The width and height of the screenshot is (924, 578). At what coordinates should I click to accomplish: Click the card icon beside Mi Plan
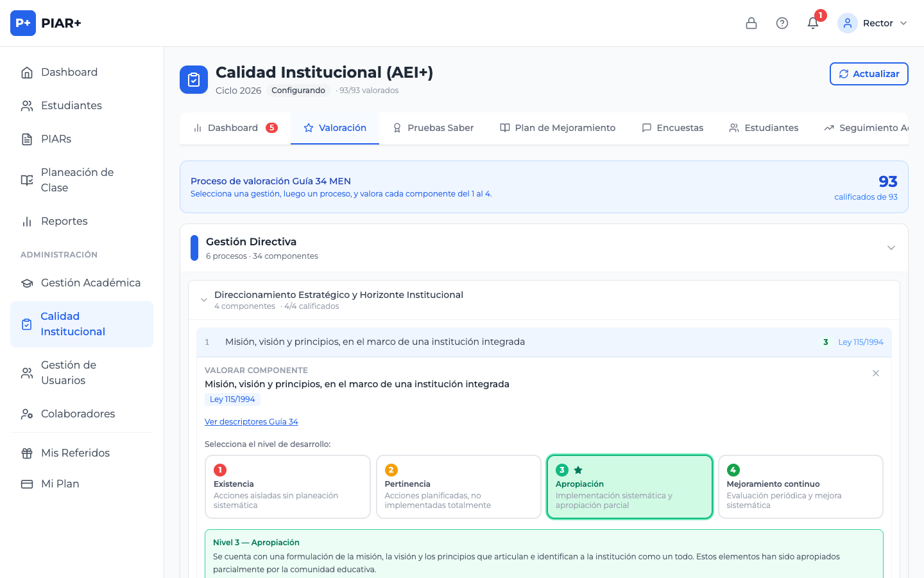(27, 484)
